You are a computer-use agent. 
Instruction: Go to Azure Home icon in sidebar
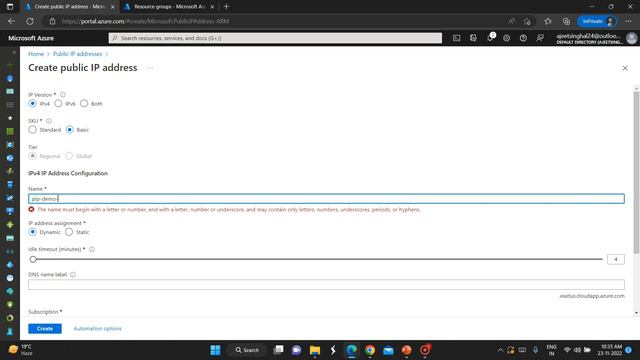tap(10, 78)
